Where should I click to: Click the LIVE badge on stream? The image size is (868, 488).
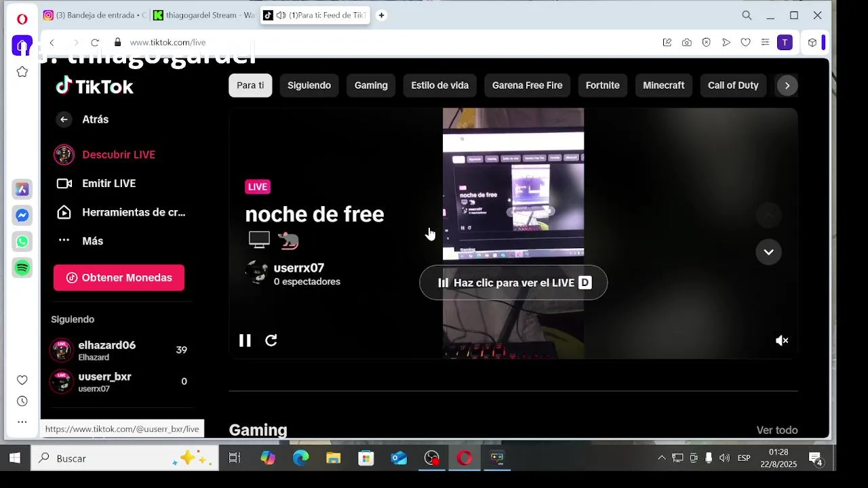click(258, 186)
